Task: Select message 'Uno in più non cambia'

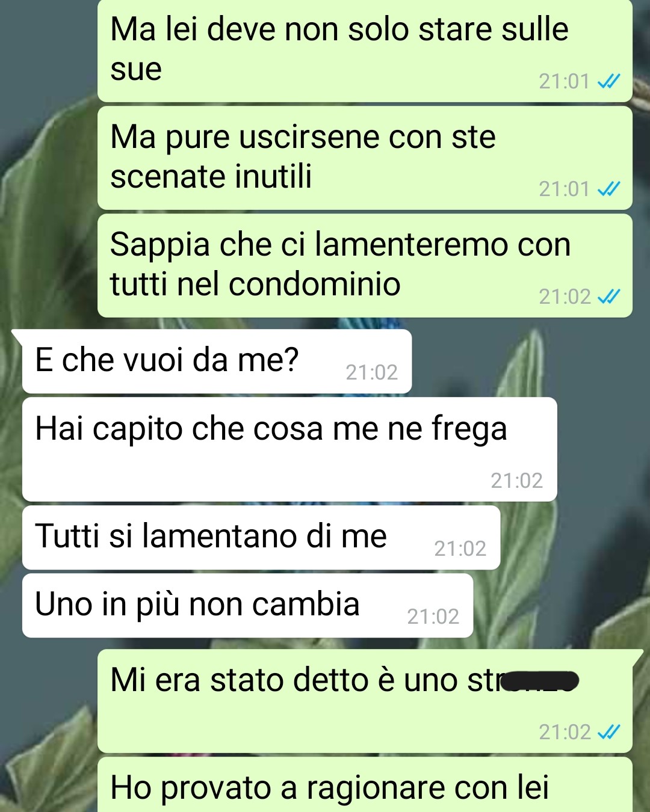Action: tap(247, 606)
